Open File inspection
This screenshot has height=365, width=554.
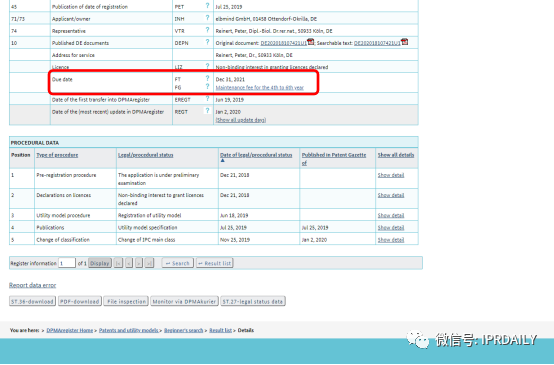point(126,301)
